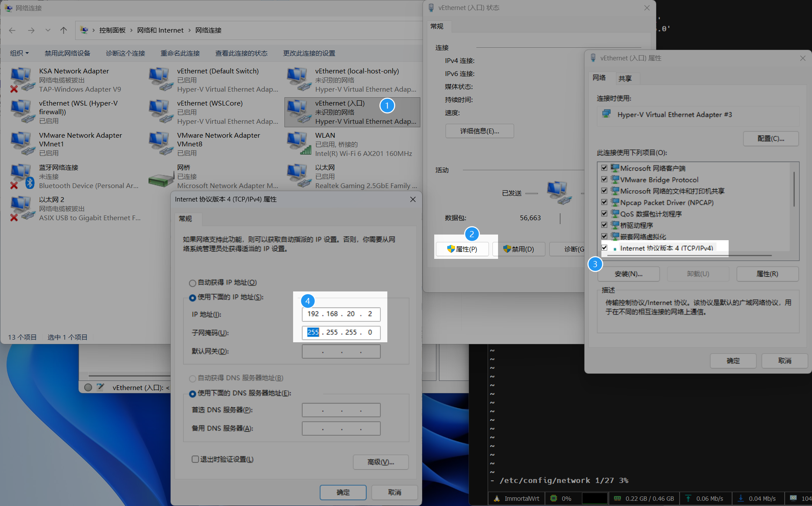Uncheck VMware Bridge Protocol in the items list
This screenshot has height=506, width=812.
coord(604,179)
